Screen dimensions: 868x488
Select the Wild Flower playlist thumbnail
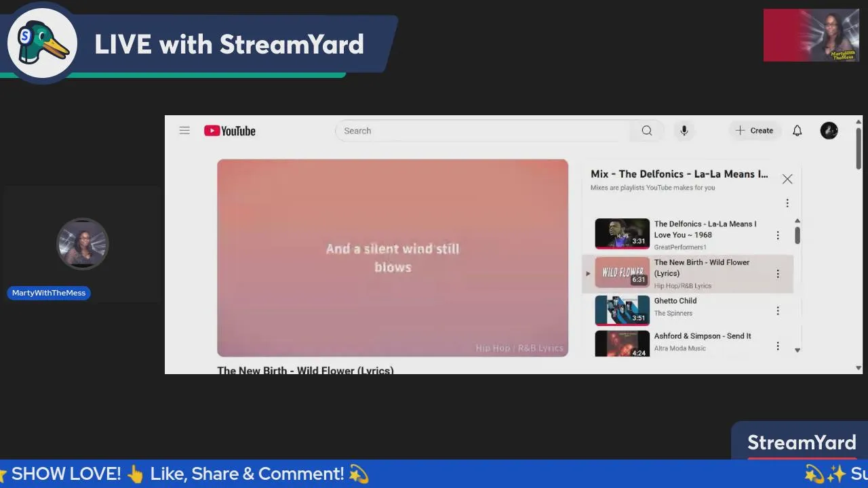click(x=622, y=272)
